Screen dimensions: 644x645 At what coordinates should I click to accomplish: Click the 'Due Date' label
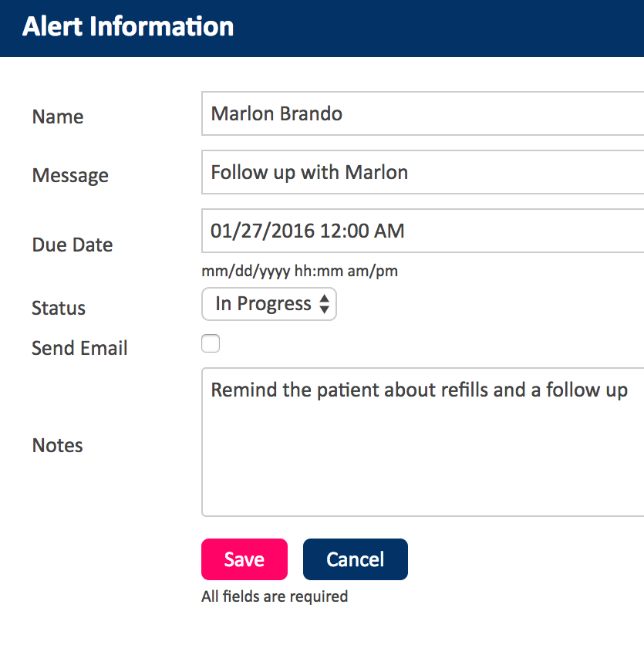tap(72, 245)
